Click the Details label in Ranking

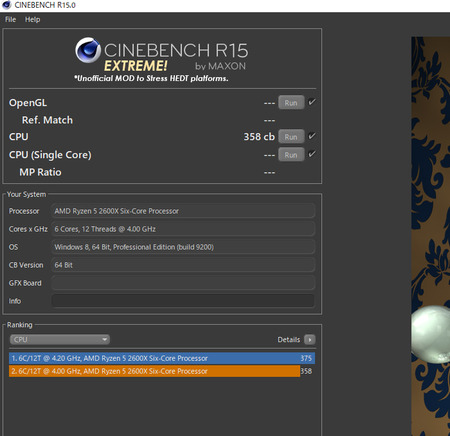pyautogui.click(x=289, y=340)
